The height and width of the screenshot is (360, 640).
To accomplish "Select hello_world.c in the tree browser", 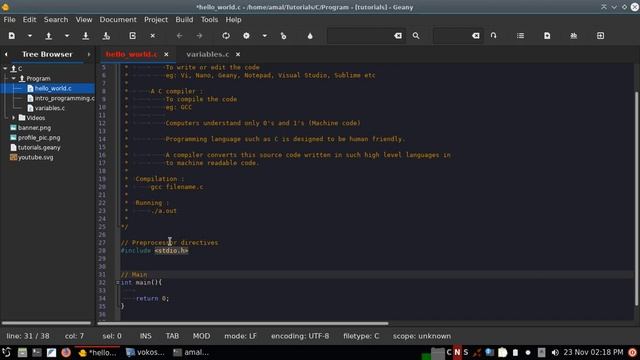I will click(x=53, y=88).
